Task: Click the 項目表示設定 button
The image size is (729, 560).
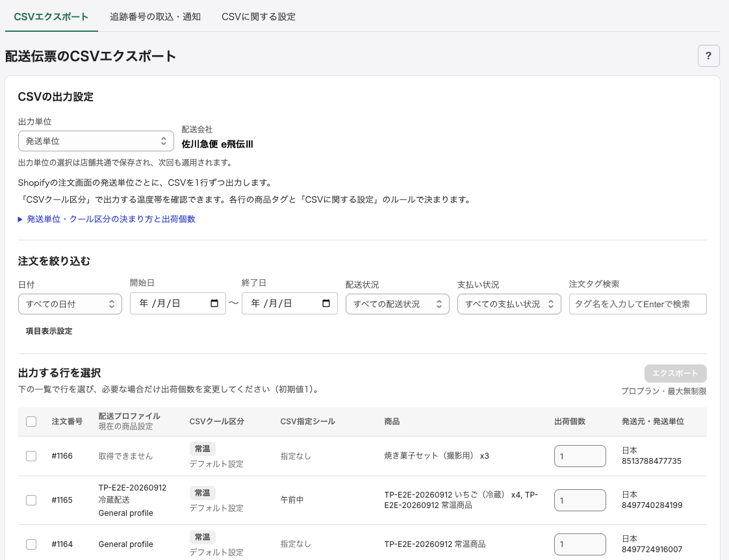Action: 49,331
